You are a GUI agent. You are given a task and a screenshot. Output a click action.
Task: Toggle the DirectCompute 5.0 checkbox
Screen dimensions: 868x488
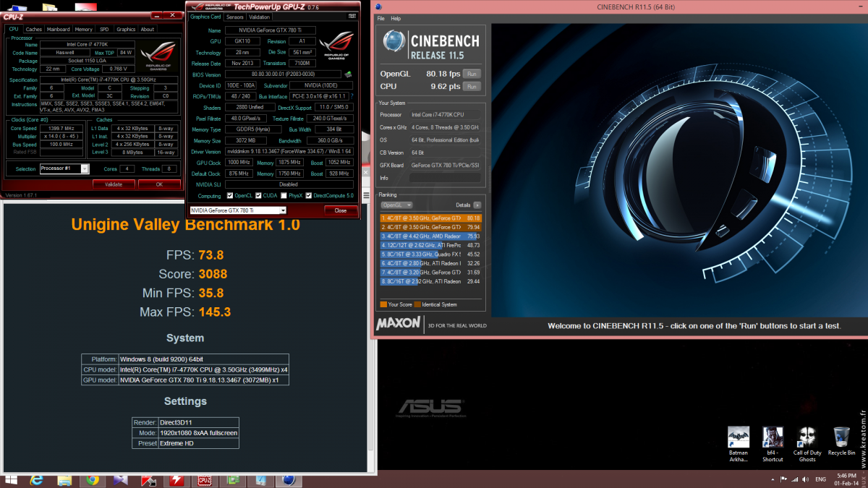310,195
